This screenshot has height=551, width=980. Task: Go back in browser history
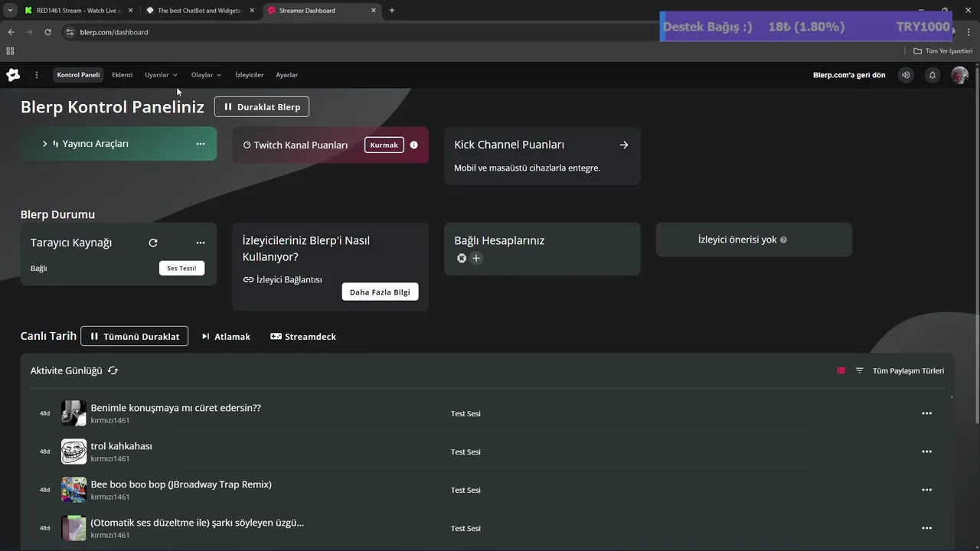(x=11, y=32)
